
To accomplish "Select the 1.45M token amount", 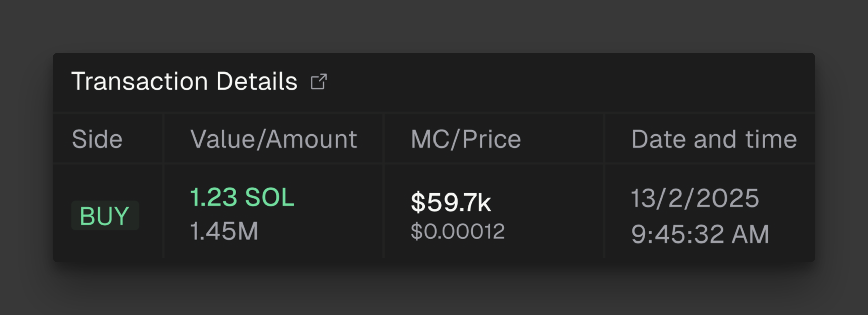I will [x=224, y=231].
